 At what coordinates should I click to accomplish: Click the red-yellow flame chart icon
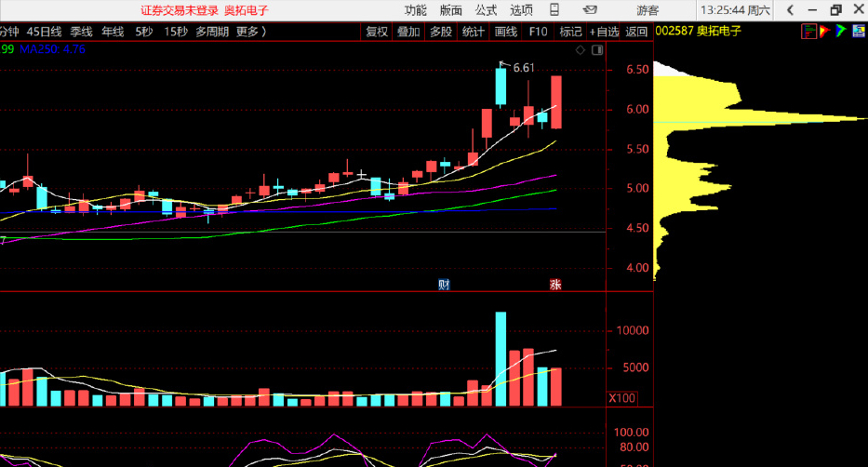825,32
